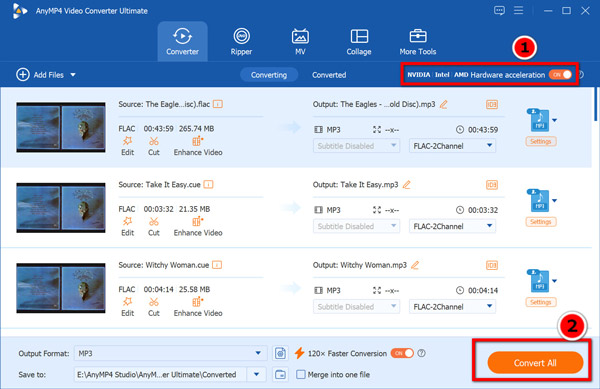Edit ID3 tag for Take It Easy.mp3

click(x=492, y=185)
